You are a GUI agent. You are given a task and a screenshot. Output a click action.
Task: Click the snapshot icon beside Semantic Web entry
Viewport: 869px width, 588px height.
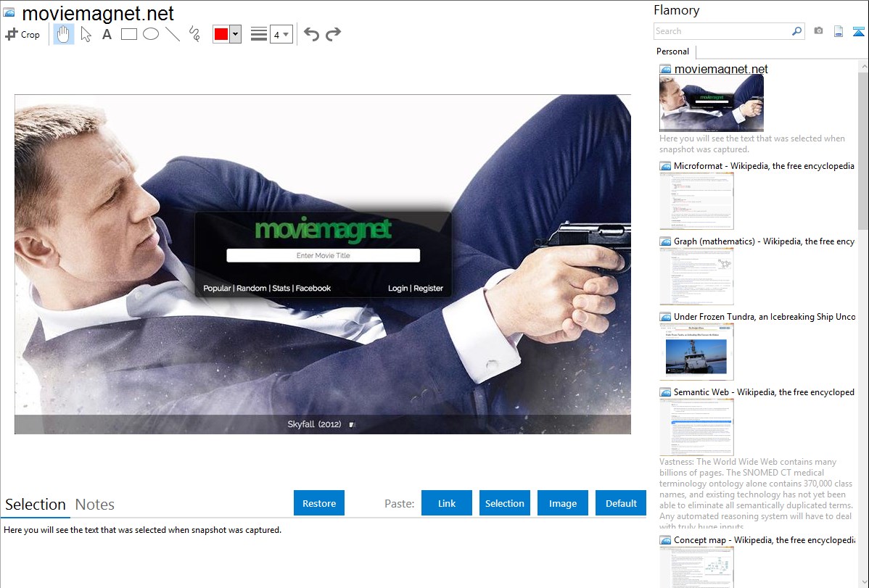pos(666,392)
